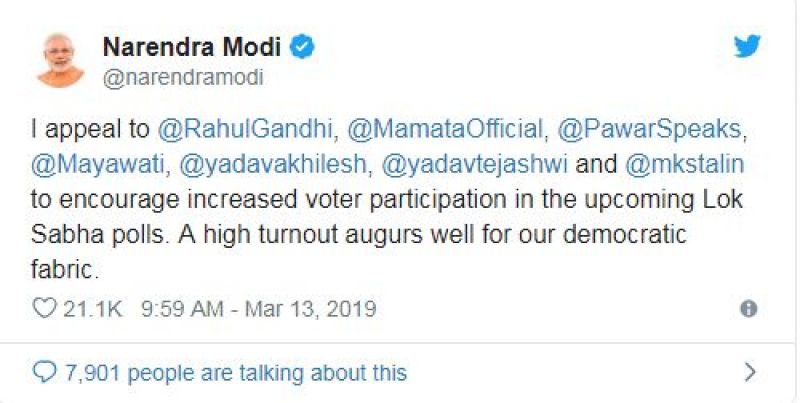Click the speech bubble conversation icon
This screenshot has height=403, width=800.
pyautogui.click(x=45, y=373)
